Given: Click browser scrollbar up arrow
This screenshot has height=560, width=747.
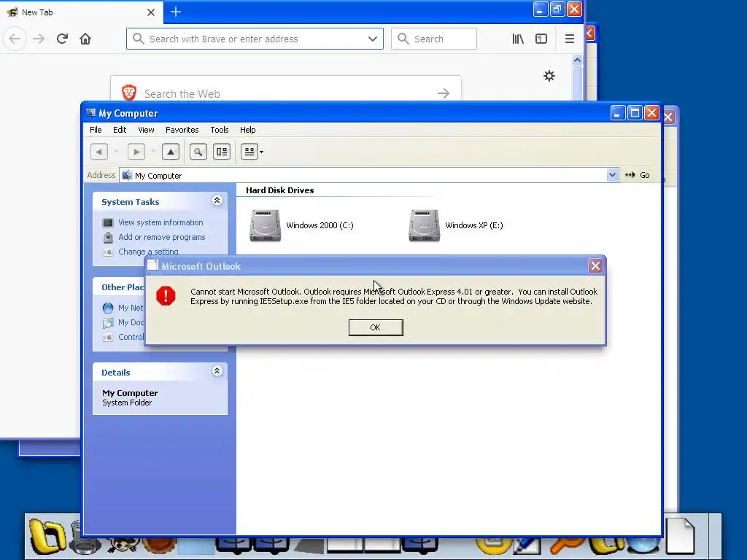Looking at the screenshot, I should 578,60.
